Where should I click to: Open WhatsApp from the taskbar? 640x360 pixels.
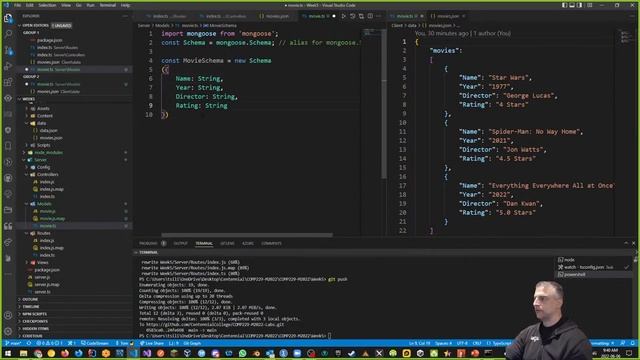coord(243,353)
